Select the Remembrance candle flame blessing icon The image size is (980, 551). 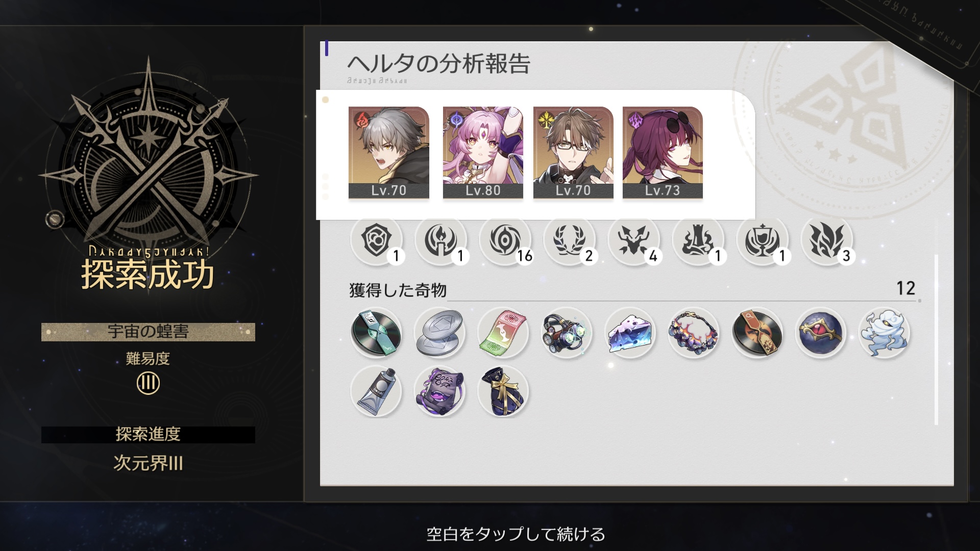pos(441,240)
